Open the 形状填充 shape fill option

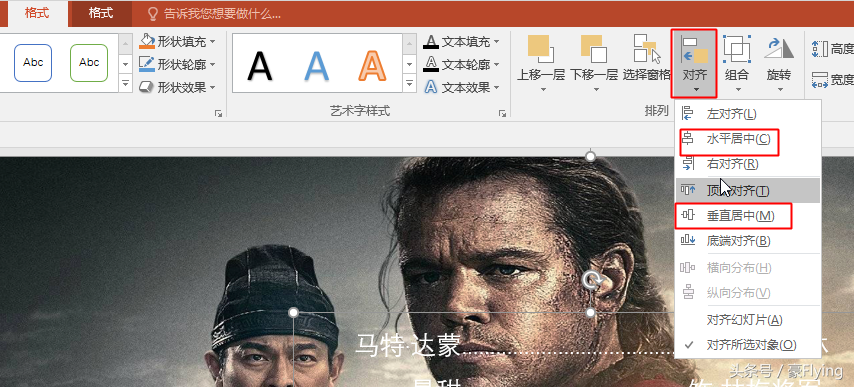point(178,41)
